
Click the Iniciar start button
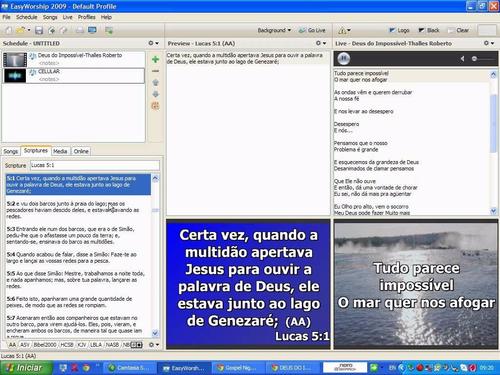pos(25,368)
